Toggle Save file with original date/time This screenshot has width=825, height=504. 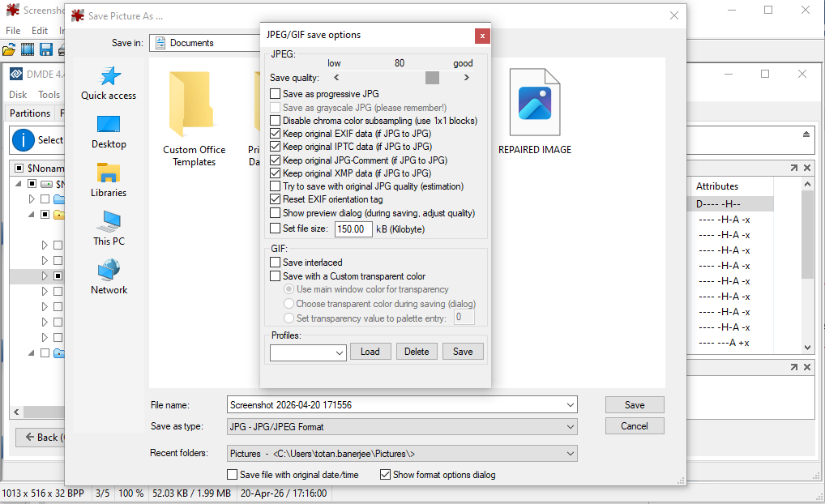232,475
